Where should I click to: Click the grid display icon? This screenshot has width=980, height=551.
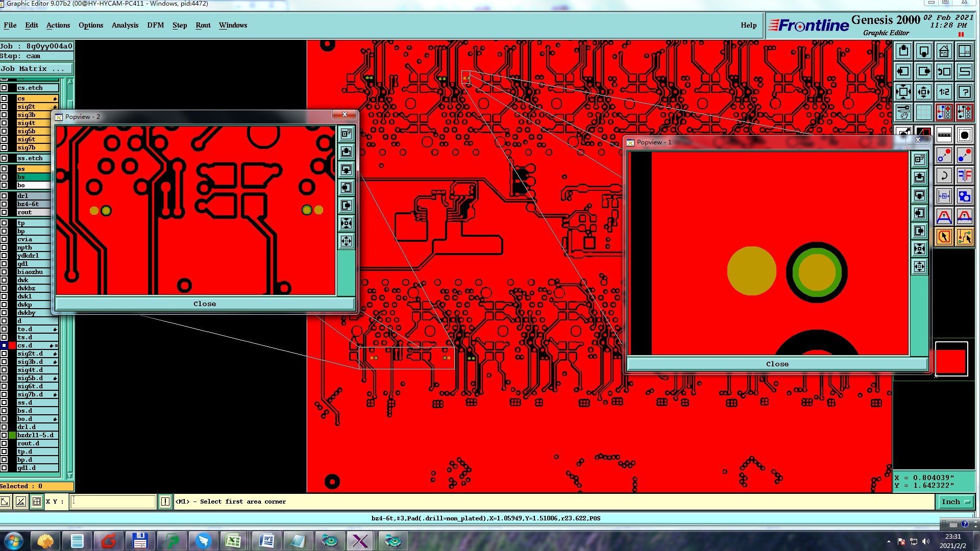(923, 112)
